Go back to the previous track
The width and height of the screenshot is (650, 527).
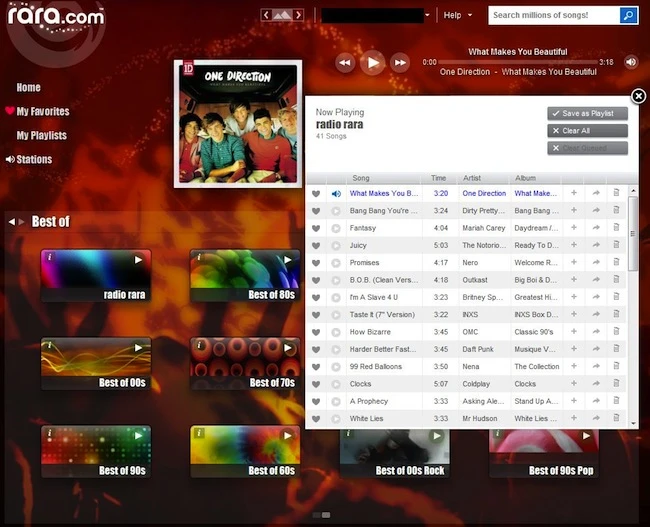pyautogui.click(x=345, y=63)
